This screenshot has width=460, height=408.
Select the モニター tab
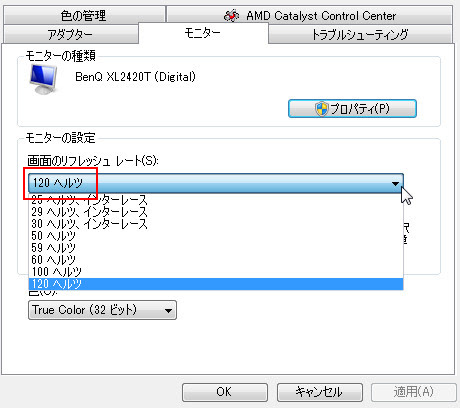click(203, 33)
